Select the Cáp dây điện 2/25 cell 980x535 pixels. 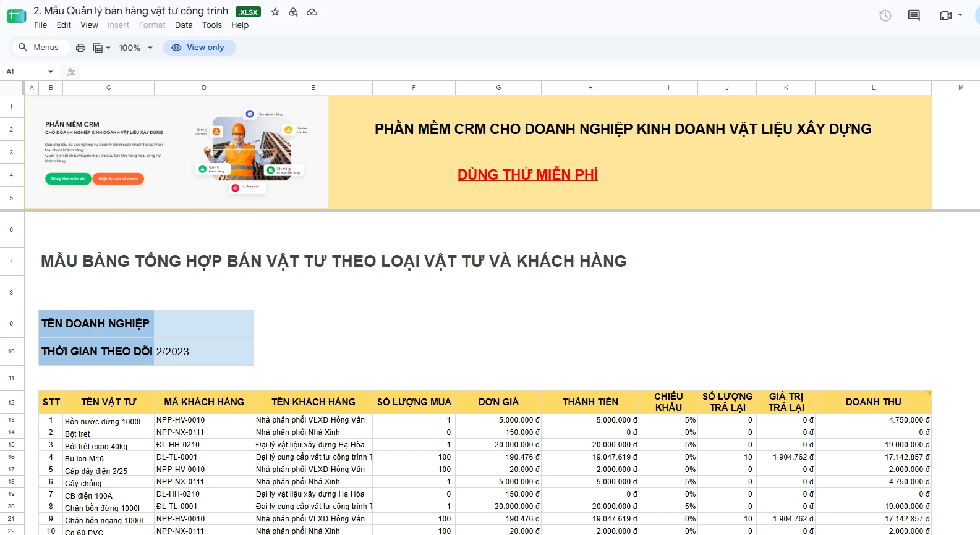(x=109, y=470)
